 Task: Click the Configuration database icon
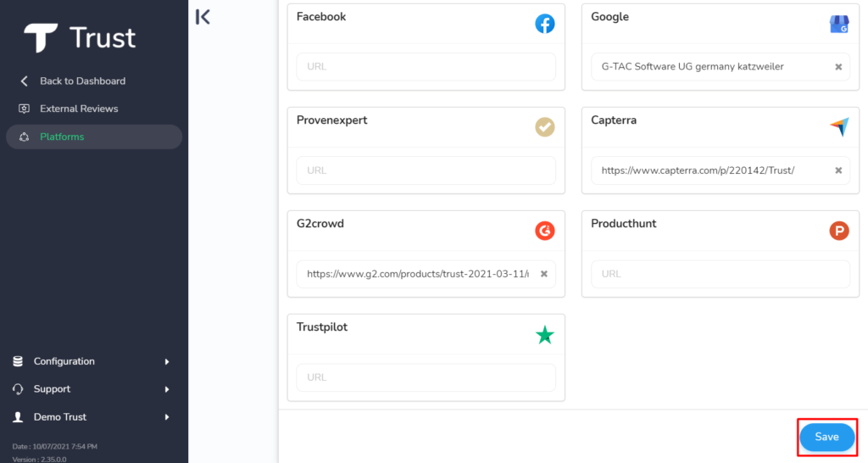pyautogui.click(x=18, y=361)
